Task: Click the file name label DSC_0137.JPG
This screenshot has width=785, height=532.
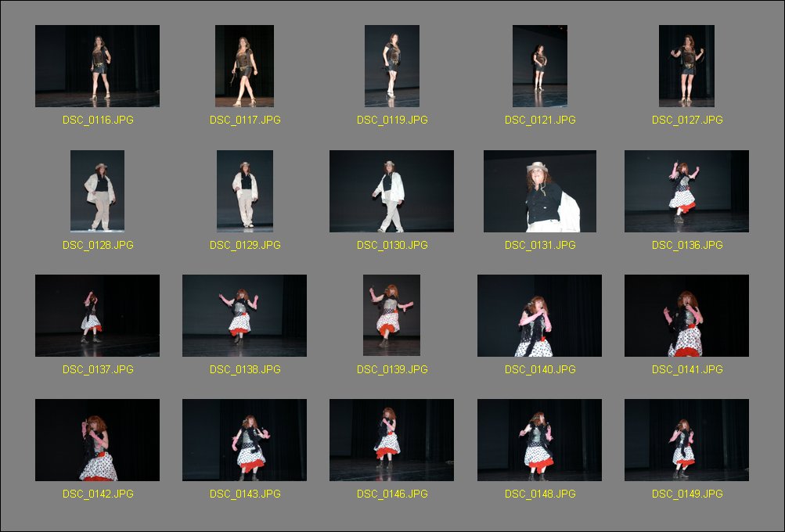Action: pos(98,369)
